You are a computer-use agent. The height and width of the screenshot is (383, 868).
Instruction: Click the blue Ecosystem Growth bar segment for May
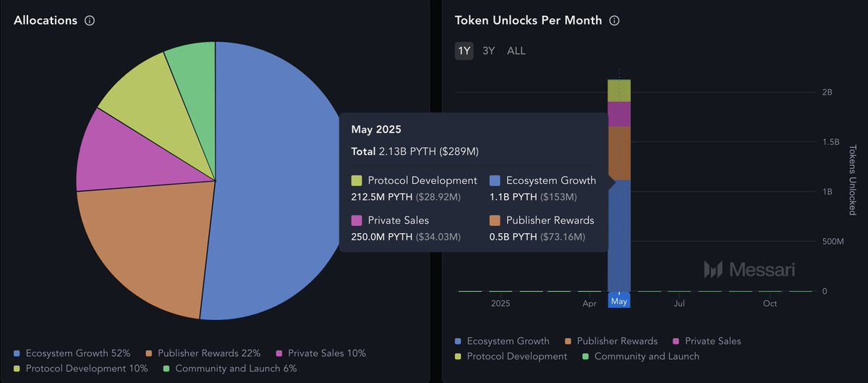click(x=619, y=235)
